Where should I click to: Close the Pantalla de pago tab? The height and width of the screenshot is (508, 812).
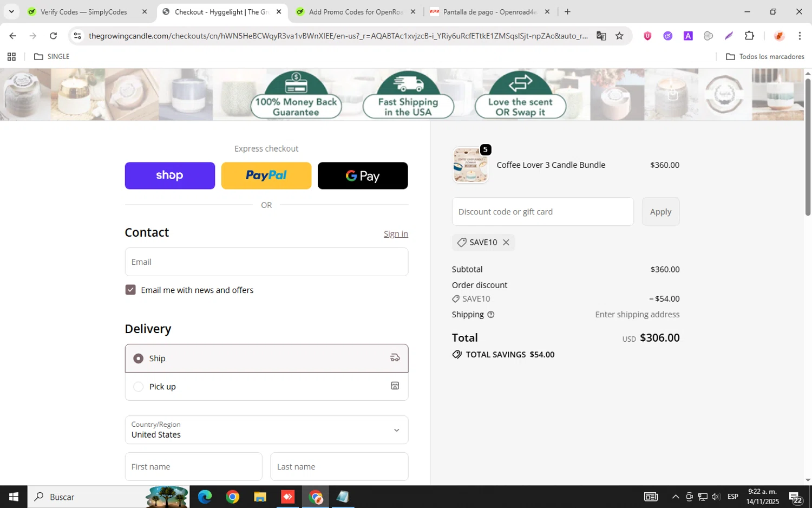(547, 11)
